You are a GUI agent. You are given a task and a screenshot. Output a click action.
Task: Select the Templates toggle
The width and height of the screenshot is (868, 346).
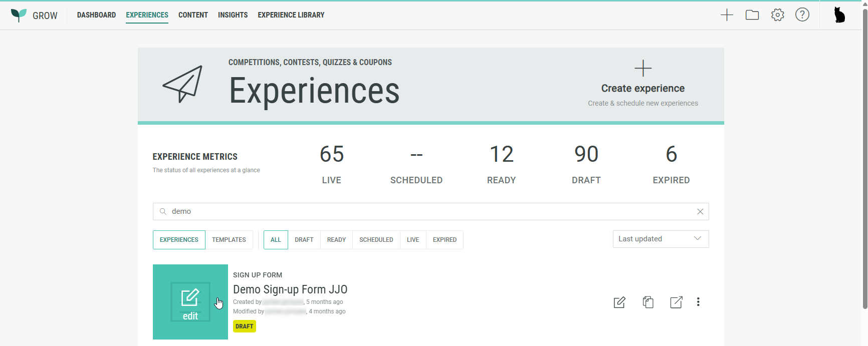point(229,240)
